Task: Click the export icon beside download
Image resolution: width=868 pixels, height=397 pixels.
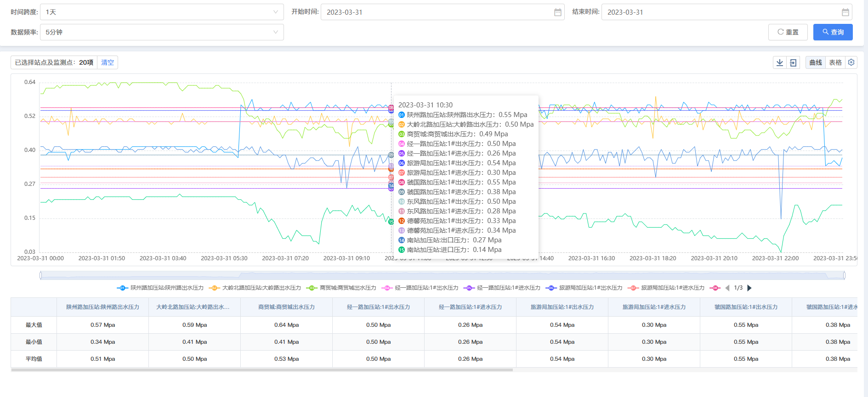Action: click(793, 63)
